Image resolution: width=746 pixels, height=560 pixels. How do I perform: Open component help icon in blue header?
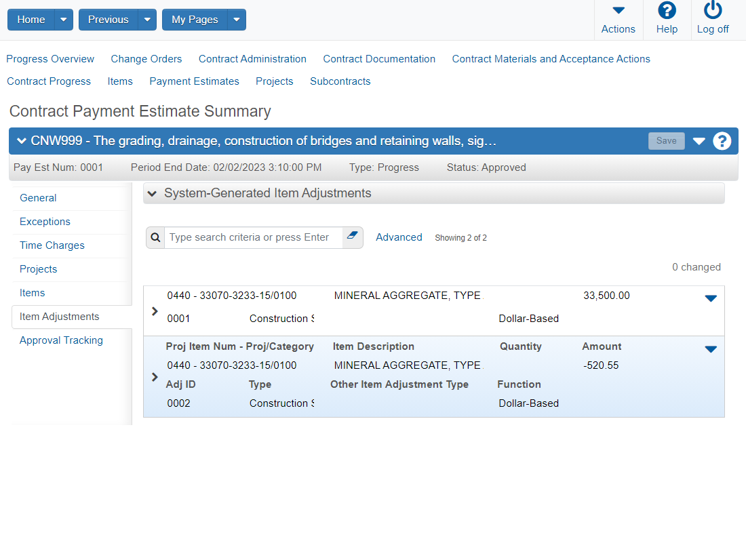722,141
